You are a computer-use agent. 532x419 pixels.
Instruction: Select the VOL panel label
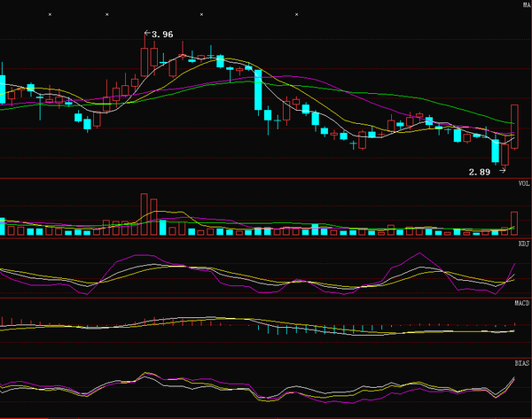click(x=524, y=183)
